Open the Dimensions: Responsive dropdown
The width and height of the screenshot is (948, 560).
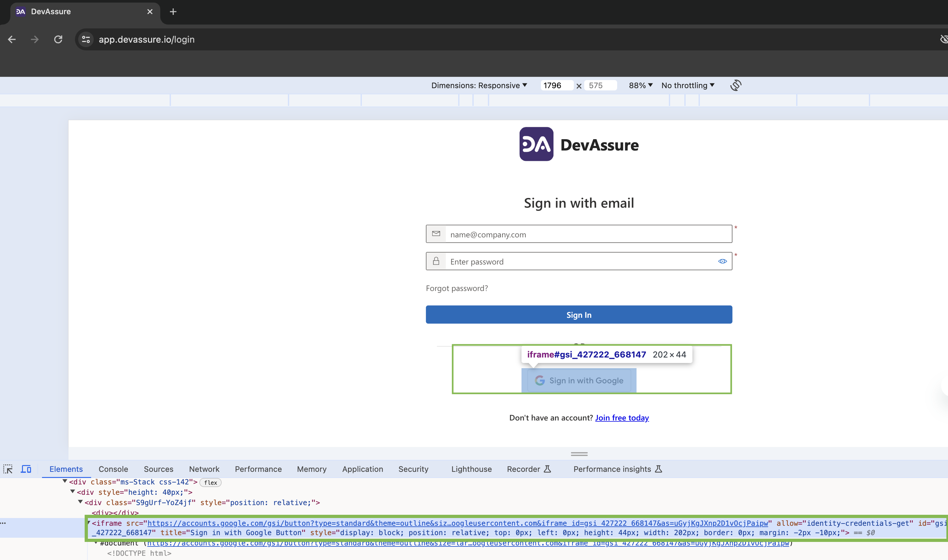point(479,85)
